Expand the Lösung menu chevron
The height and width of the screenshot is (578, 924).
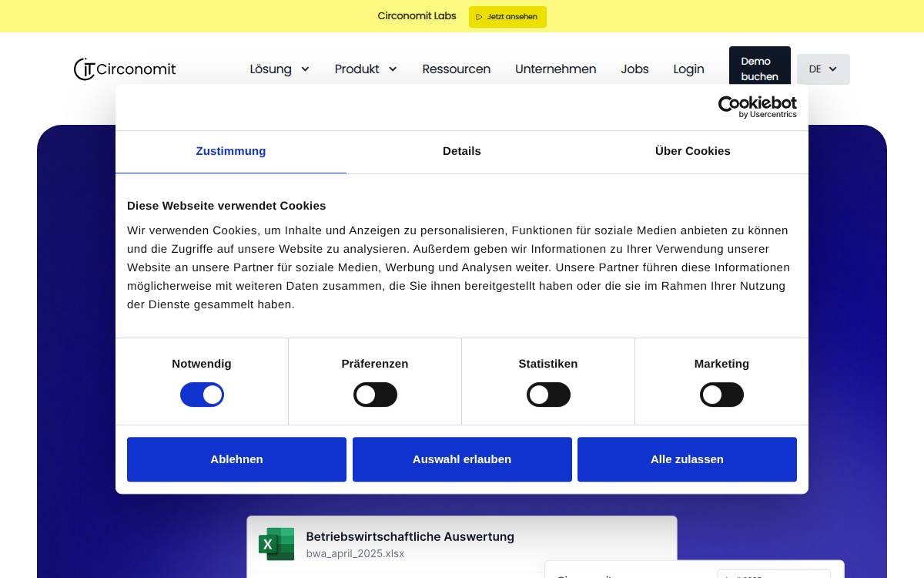(305, 69)
